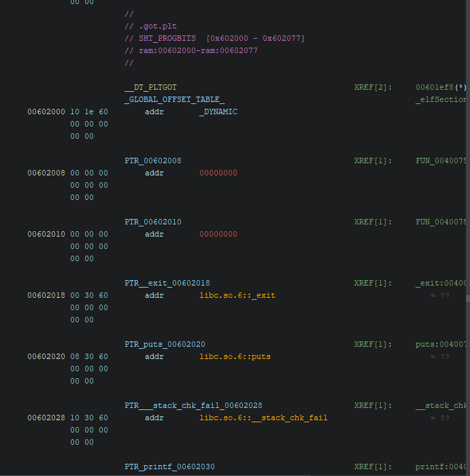Image resolution: width=470 pixels, height=476 pixels.
Task: Click the libc.so.6::__stack_chk_fail operand
Action: point(263,418)
